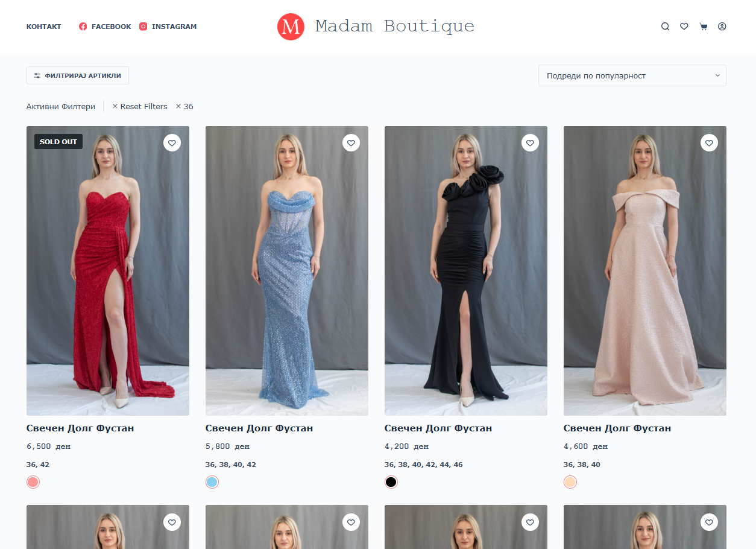The height and width of the screenshot is (549, 756).
Task: Favorite the second product in second row
Action: [x=351, y=522]
